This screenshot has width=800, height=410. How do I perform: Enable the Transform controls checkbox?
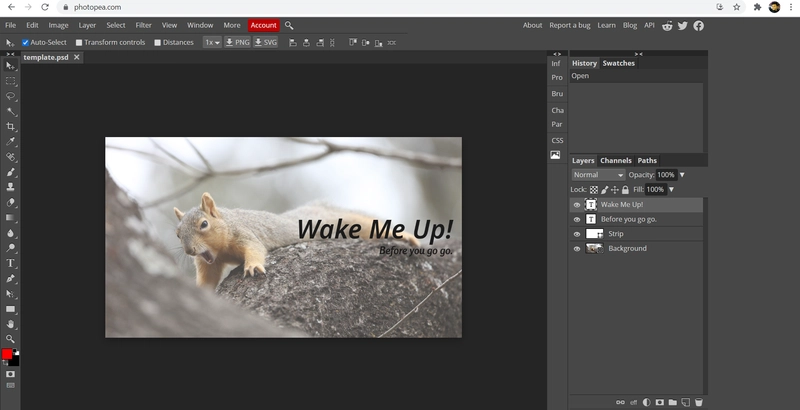[79, 43]
